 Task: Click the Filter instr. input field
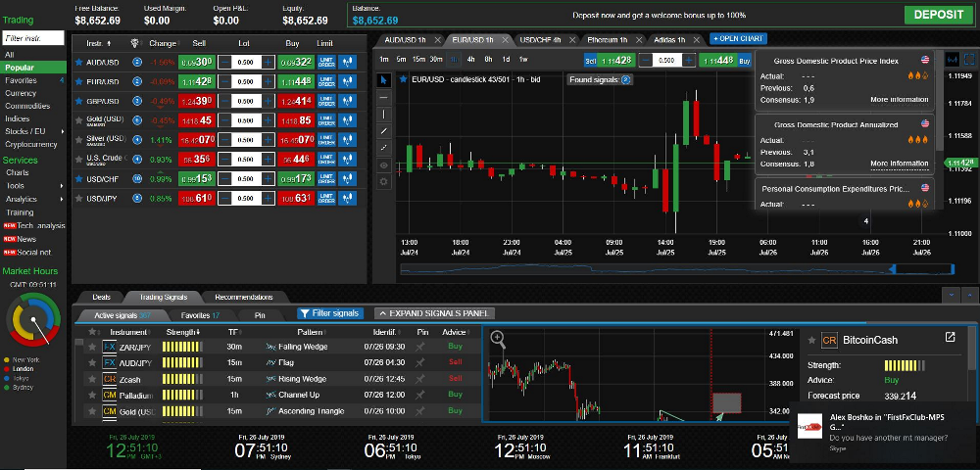pyautogui.click(x=33, y=38)
